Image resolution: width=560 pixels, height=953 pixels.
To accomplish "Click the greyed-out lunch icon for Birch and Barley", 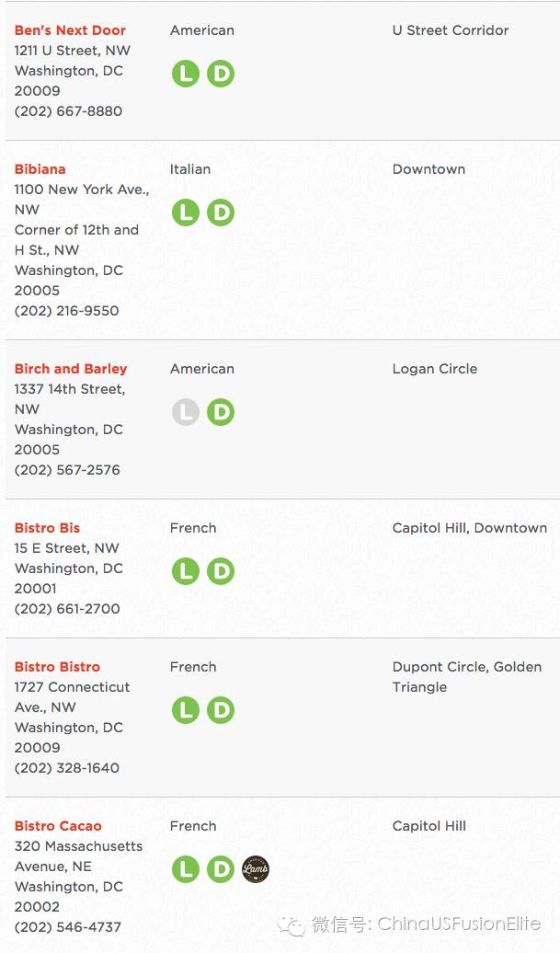I will click(186, 412).
